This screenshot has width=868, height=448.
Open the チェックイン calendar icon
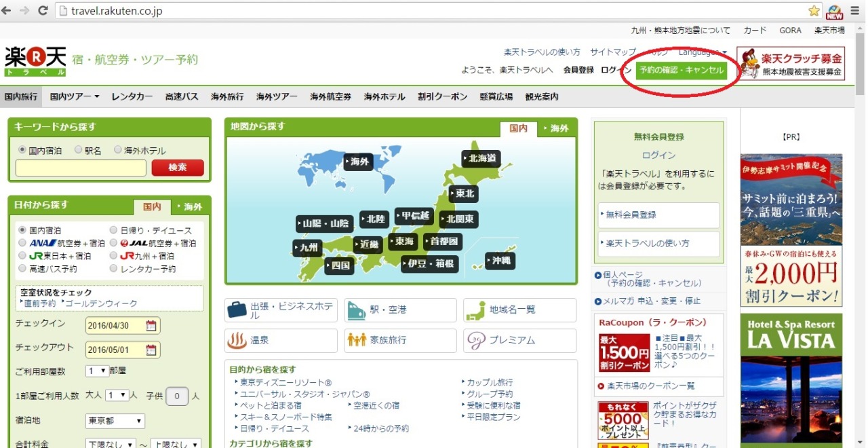[151, 325]
